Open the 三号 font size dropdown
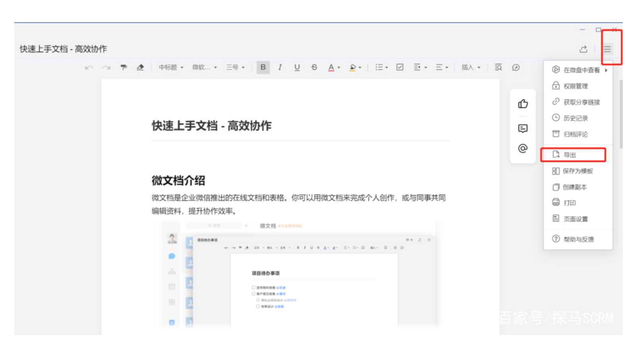This screenshot has width=632, height=364. 235,67
